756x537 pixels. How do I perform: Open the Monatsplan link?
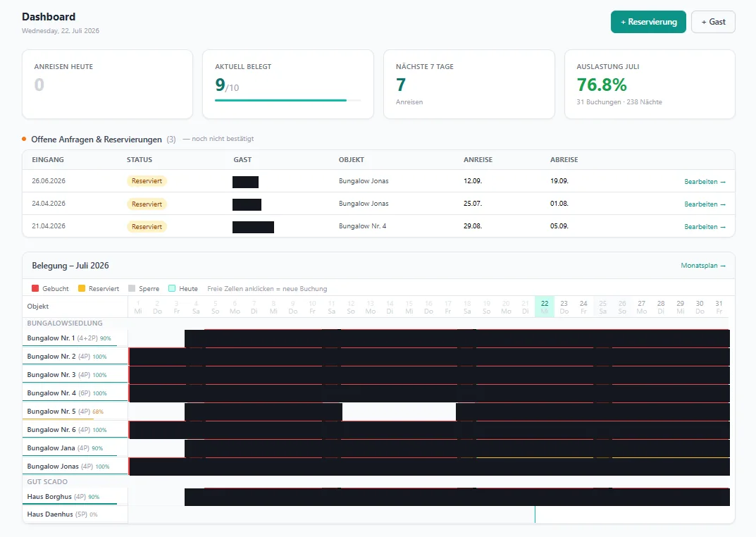coord(702,266)
